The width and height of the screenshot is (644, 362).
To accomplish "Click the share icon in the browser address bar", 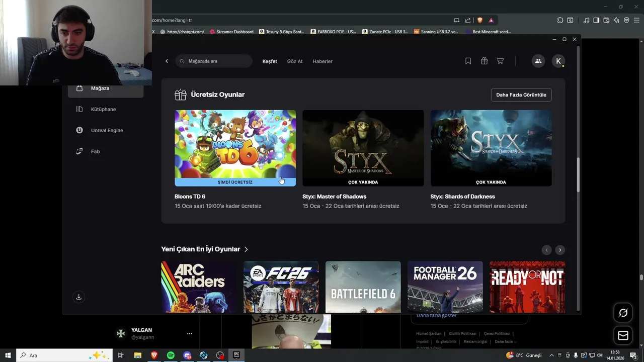I will tap(468, 20).
